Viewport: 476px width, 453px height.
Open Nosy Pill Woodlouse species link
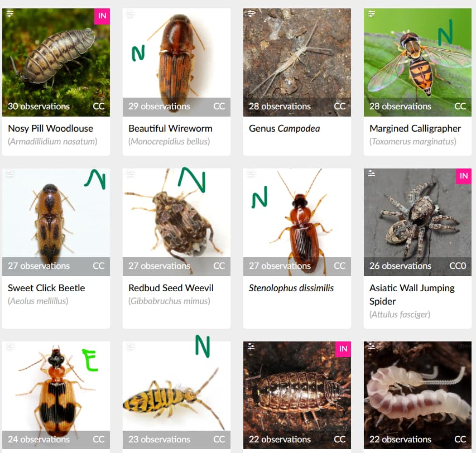point(50,128)
